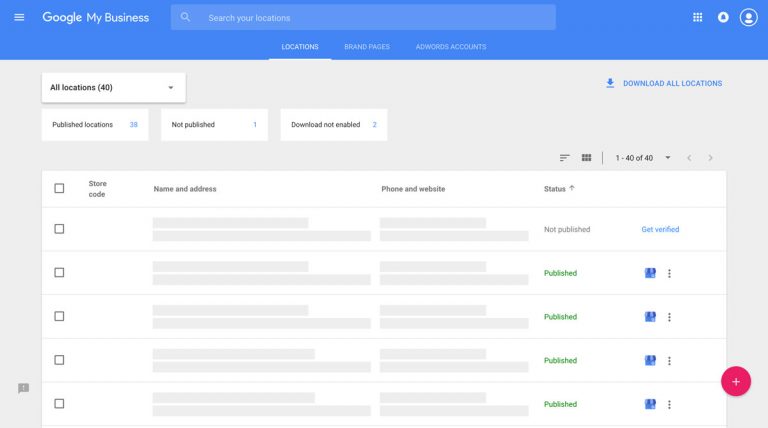Screen dimensions: 768x428
Task: Click Download All Locations
Action: point(664,83)
